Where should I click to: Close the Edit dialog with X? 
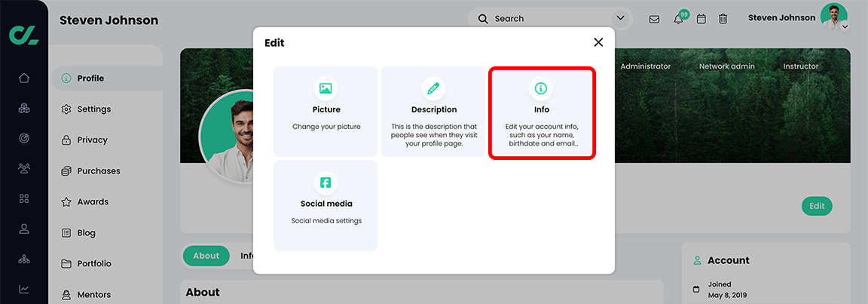click(x=598, y=42)
